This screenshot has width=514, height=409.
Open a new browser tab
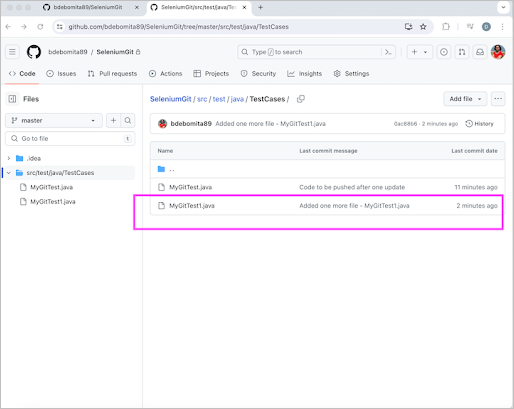tap(260, 7)
